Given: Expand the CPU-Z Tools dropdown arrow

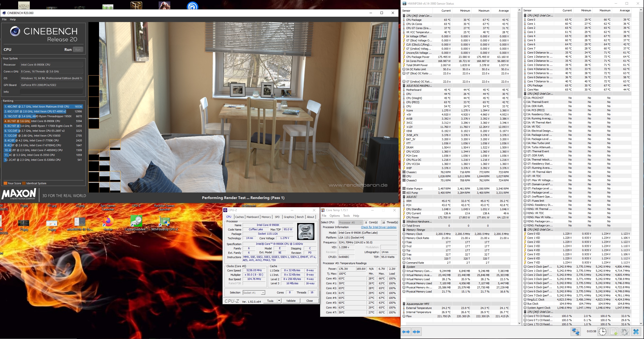Looking at the screenshot, I should (x=279, y=301).
